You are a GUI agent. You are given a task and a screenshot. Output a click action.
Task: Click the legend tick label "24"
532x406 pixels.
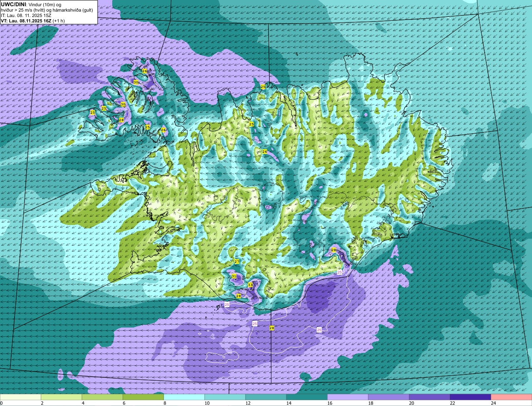[x=493, y=403]
